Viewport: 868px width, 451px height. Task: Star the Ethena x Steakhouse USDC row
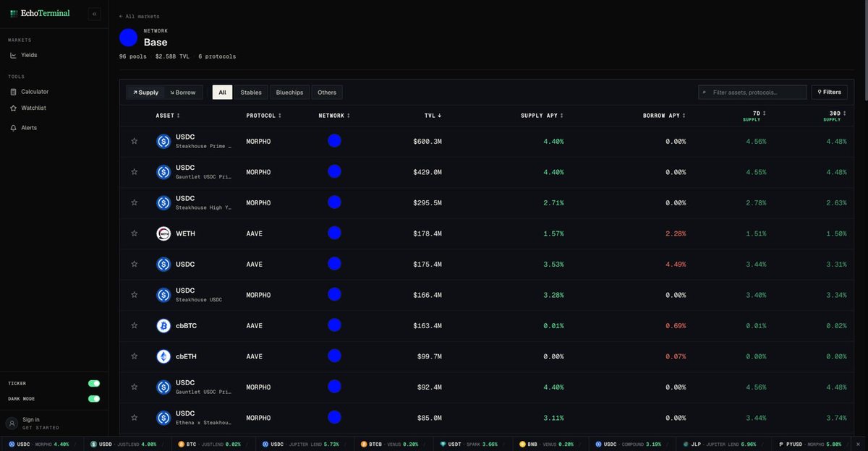[x=135, y=418]
